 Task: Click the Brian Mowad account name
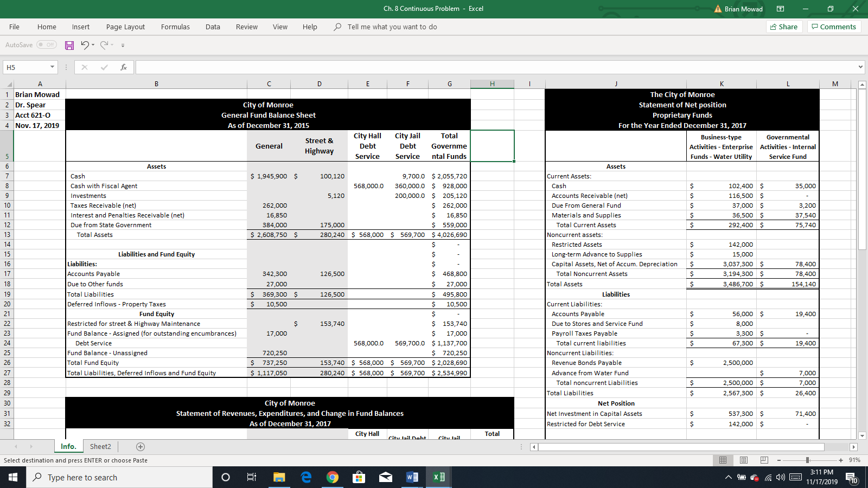[x=743, y=9]
